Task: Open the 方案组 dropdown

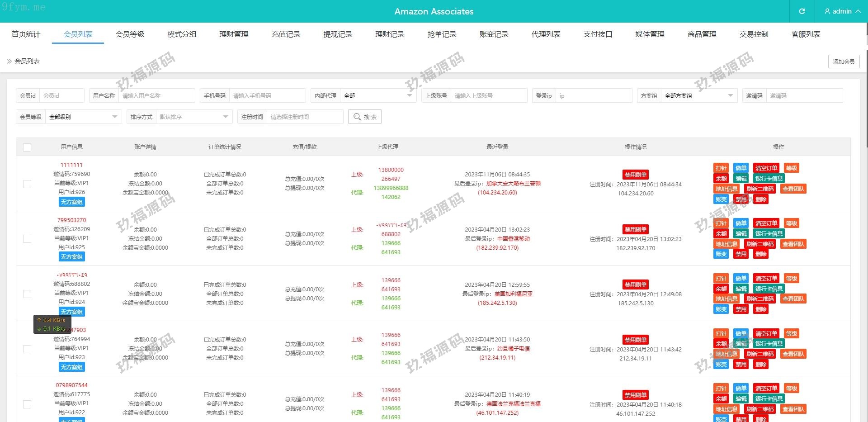Action: point(698,96)
